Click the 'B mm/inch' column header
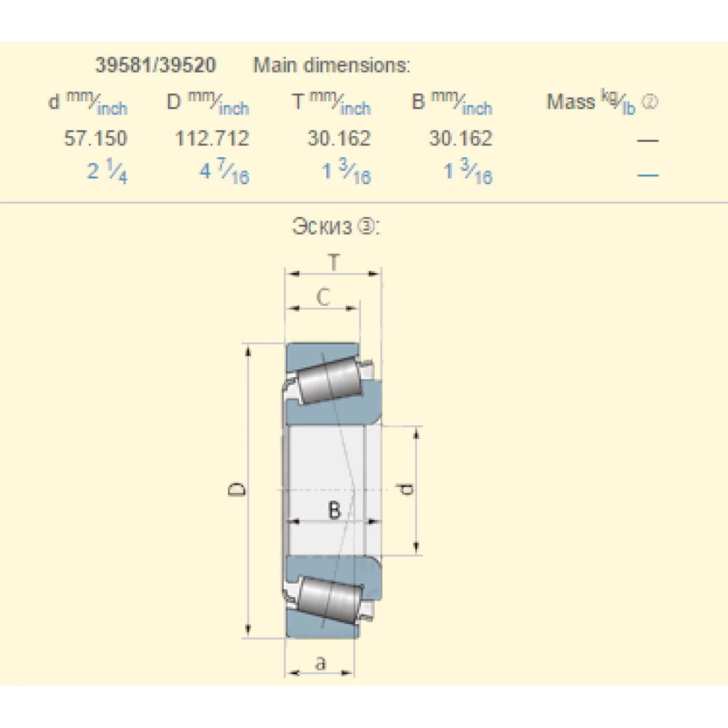 click(452, 103)
